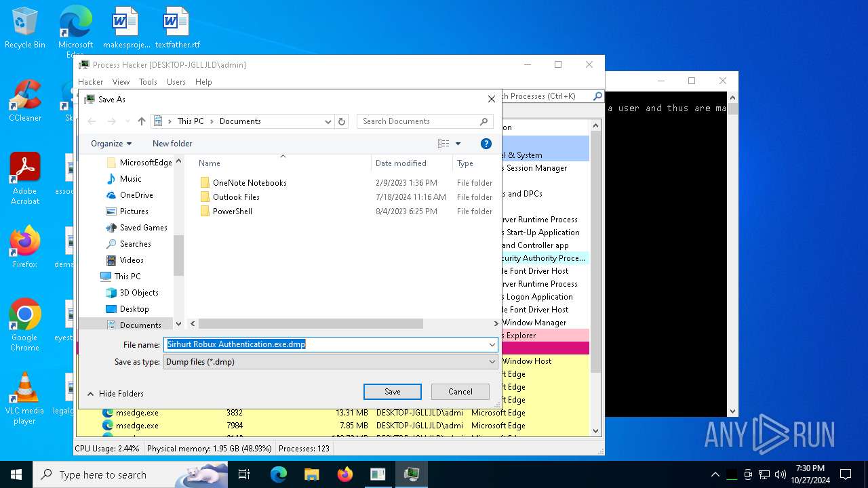The width and height of the screenshot is (868, 488).
Task: Open Microsoft Edge desktop shortcut
Action: coord(75,30)
